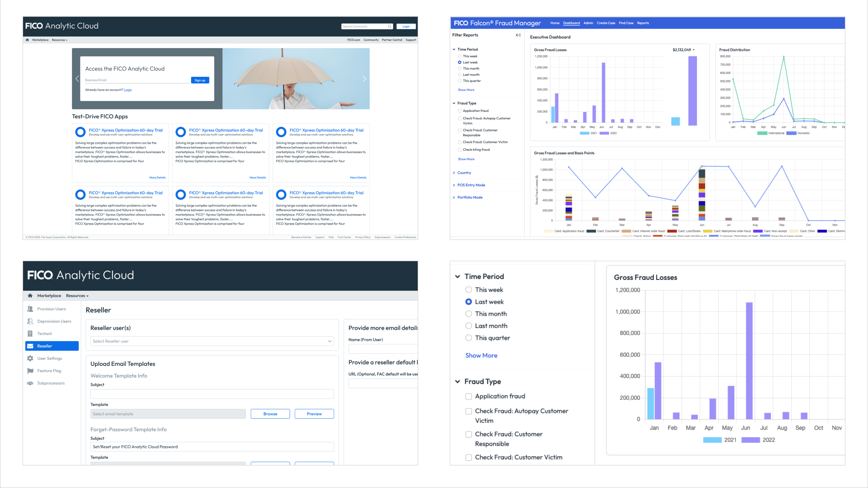This screenshot has height=488, width=868.
Task: Select This week radio in Falcon dashboard
Action: tap(460, 56)
